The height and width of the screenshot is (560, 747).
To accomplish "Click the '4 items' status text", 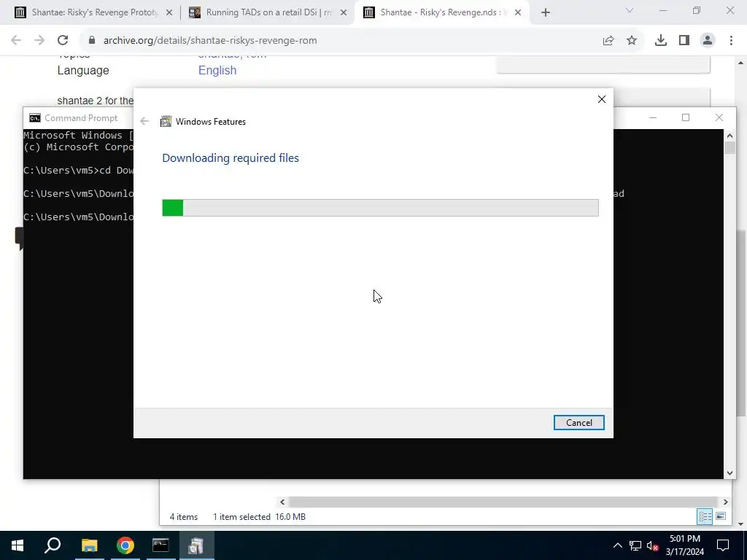I will point(183,517).
